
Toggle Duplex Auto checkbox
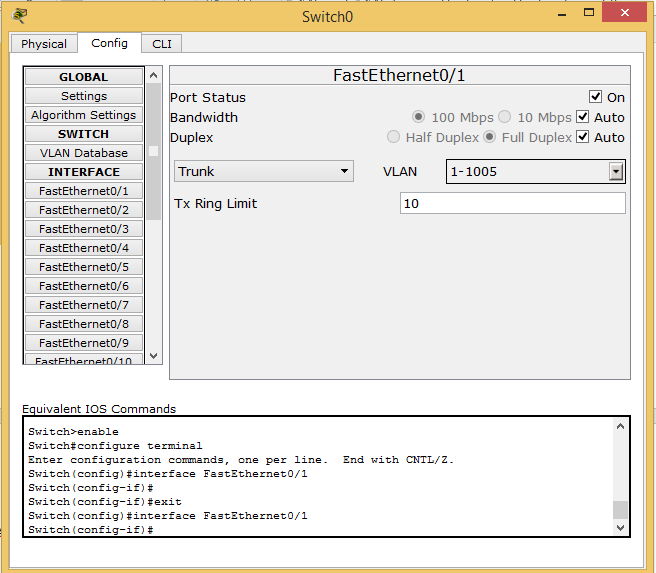click(x=582, y=137)
